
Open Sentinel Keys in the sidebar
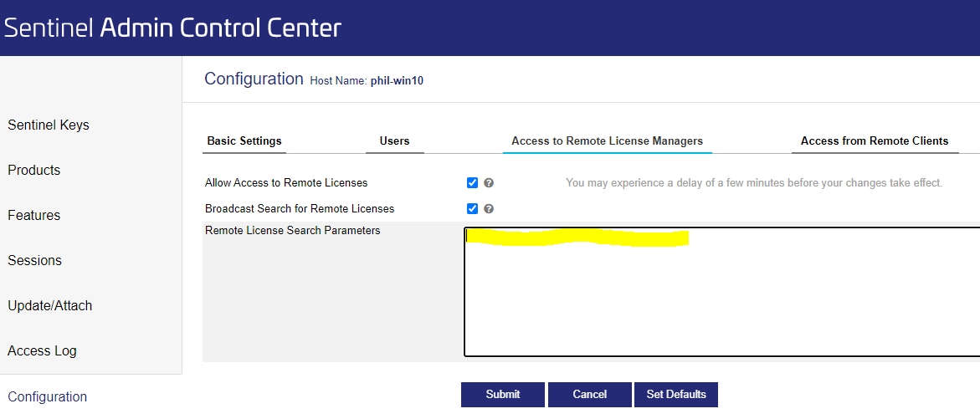(49, 125)
